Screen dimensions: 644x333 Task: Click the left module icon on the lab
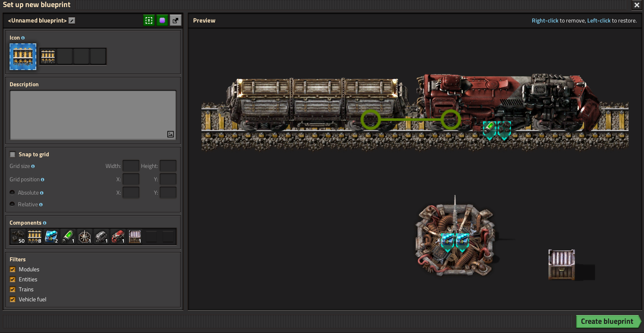tap(448, 242)
